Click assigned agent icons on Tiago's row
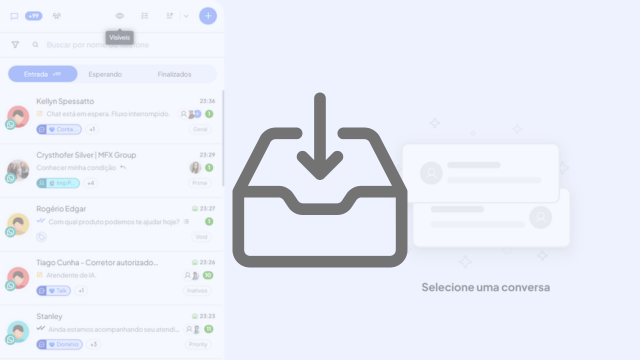Image resolution: width=640 pixels, height=360 pixels. pos(191,276)
